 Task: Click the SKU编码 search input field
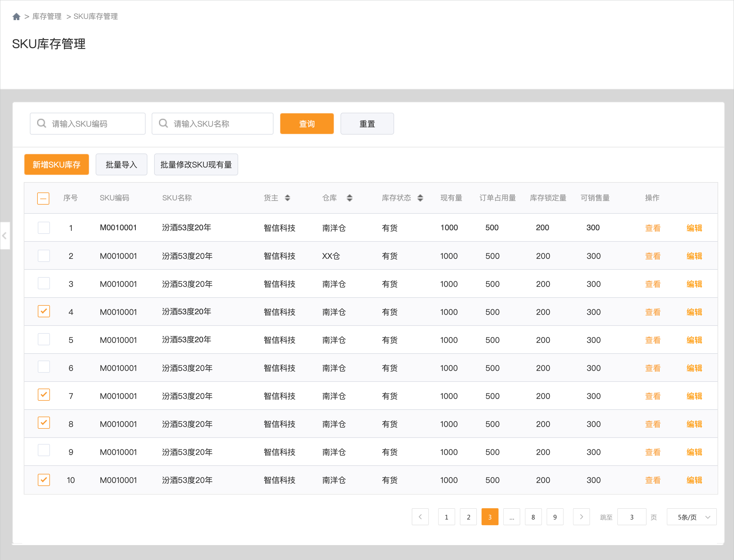[88, 124]
